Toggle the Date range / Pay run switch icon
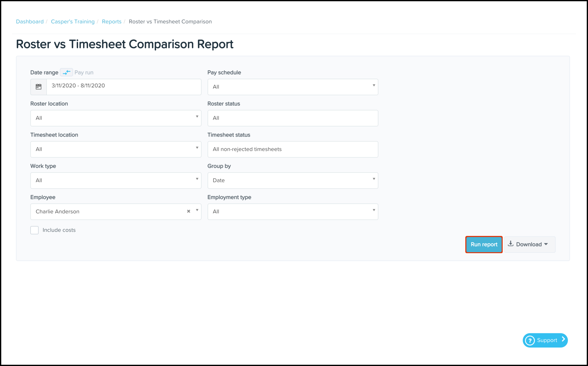This screenshot has height=366, width=588. 66,72
